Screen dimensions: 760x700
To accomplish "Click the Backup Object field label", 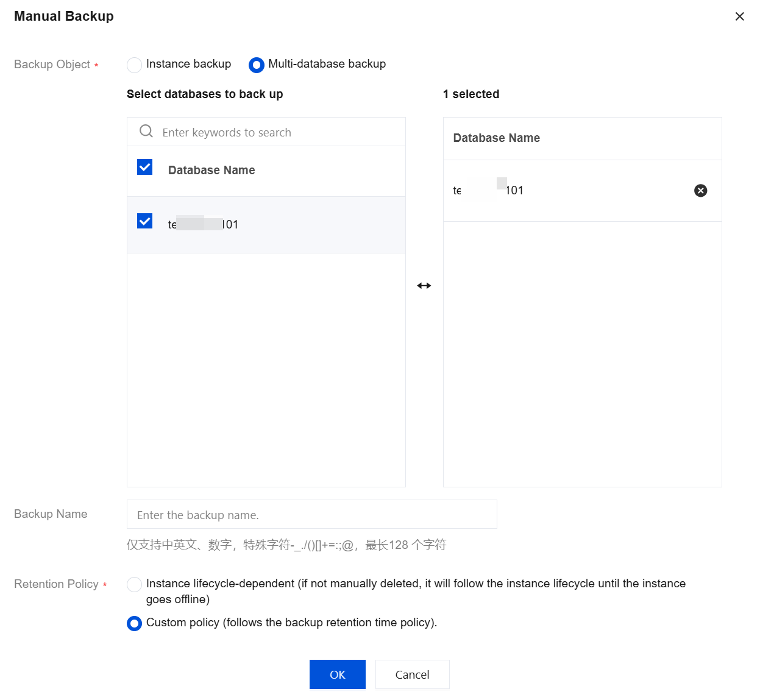I will [x=52, y=65].
